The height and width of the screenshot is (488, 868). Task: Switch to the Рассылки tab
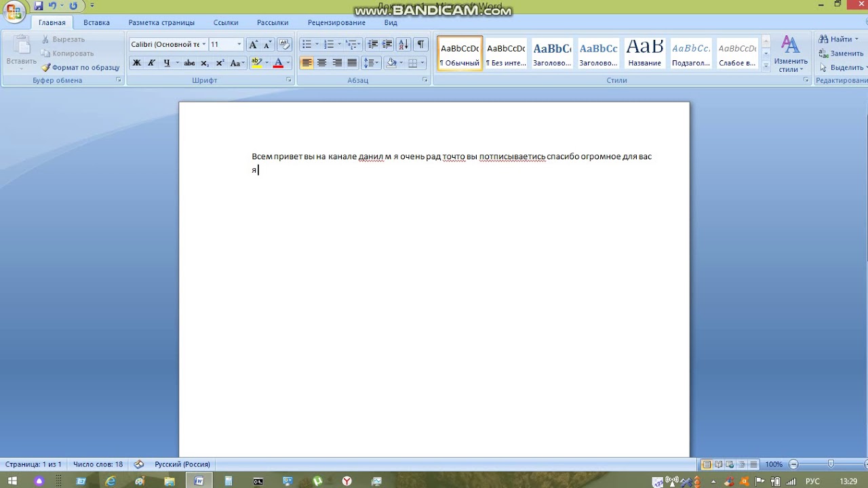(273, 22)
